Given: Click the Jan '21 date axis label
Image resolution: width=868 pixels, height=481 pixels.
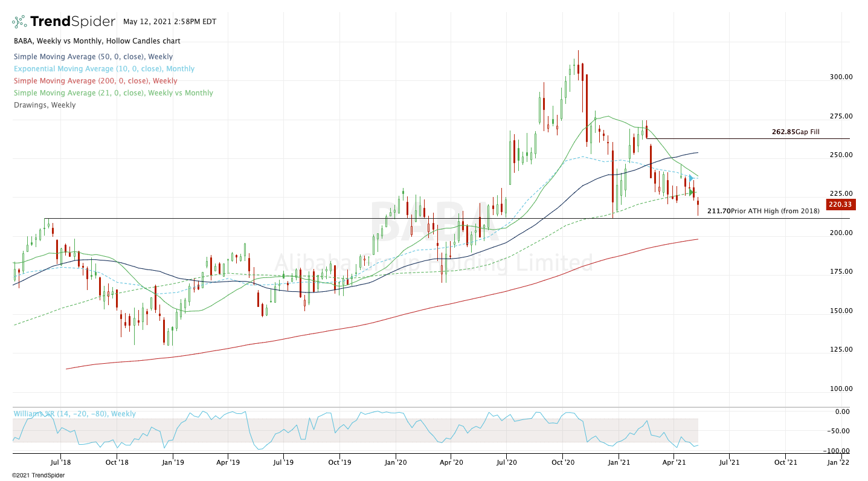Looking at the screenshot, I should coord(619,463).
